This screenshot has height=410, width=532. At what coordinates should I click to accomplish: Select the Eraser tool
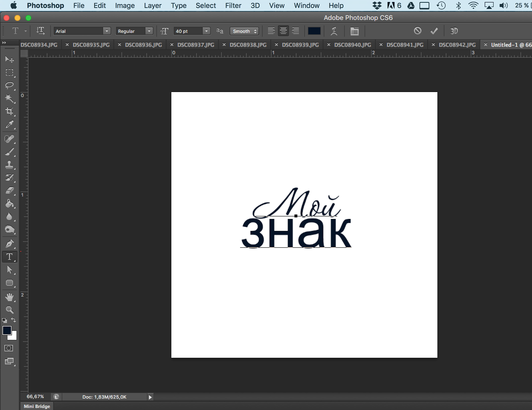point(9,190)
